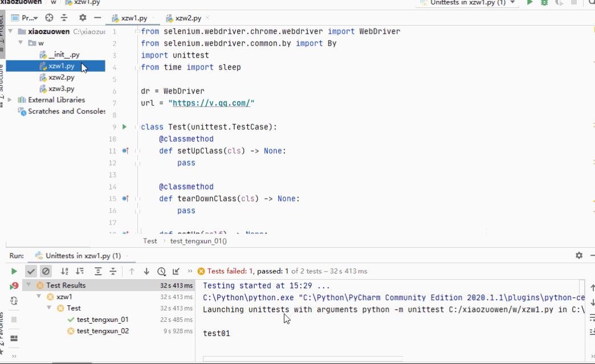This screenshot has height=364, width=595.
Task: Click Sort Alphabetically icon in test toolbar
Action: coord(65,271)
